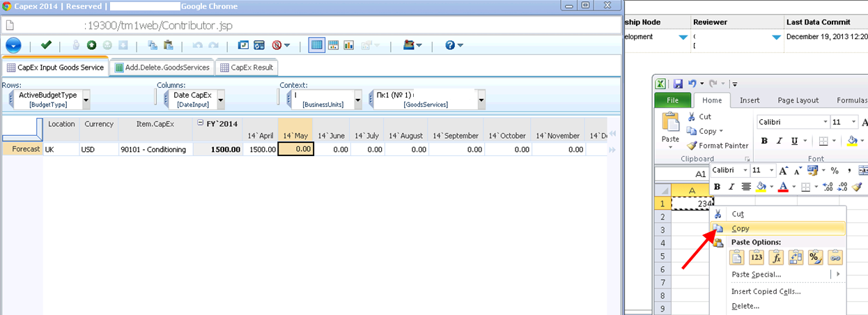Open the Excel File tab
The width and height of the screenshot is (868, 315).
673,100
